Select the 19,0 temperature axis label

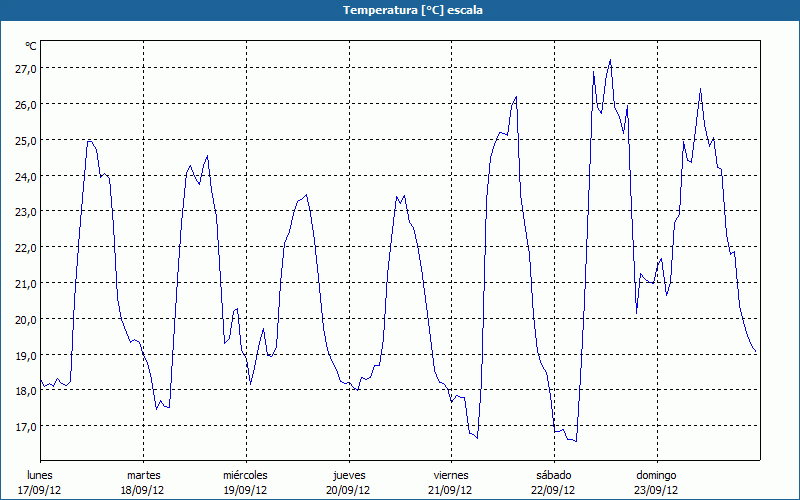[x=26, y=355]
